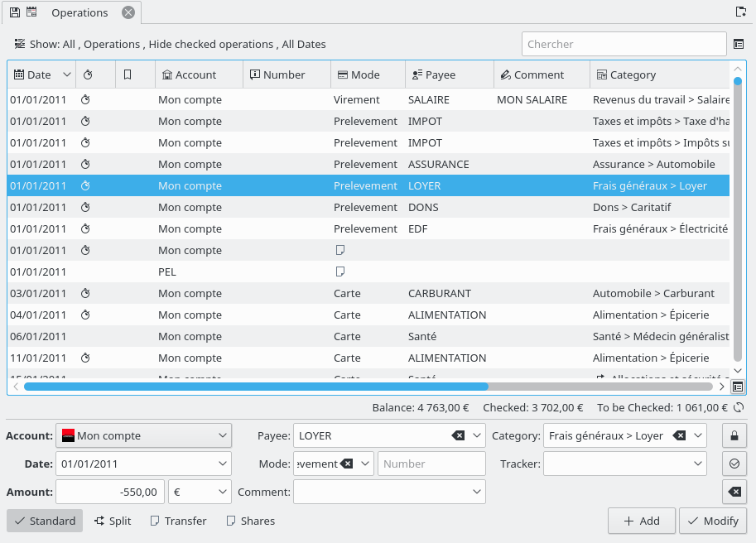Click the table configuration icon below scrollbar

tap(738, 387)
